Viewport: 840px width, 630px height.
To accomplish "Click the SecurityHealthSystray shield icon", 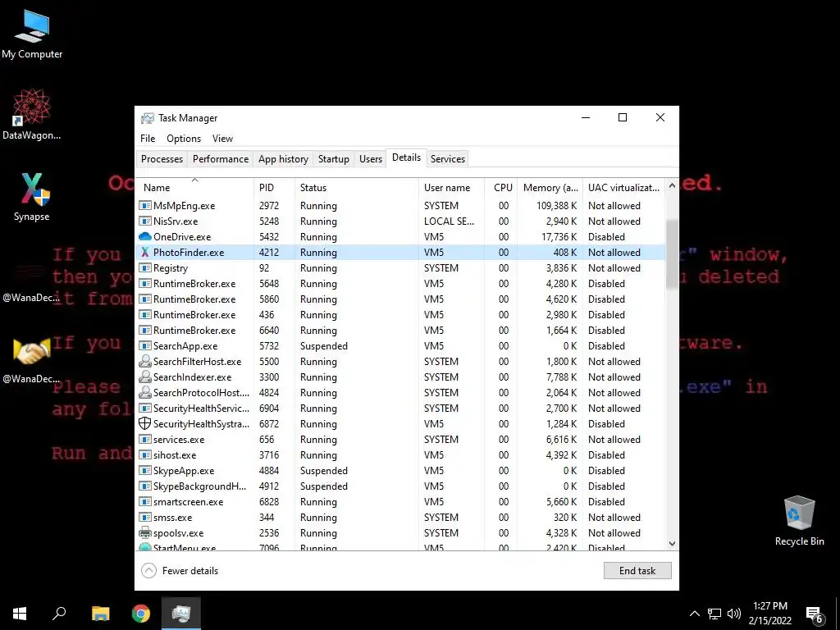I will pos(144,424).
